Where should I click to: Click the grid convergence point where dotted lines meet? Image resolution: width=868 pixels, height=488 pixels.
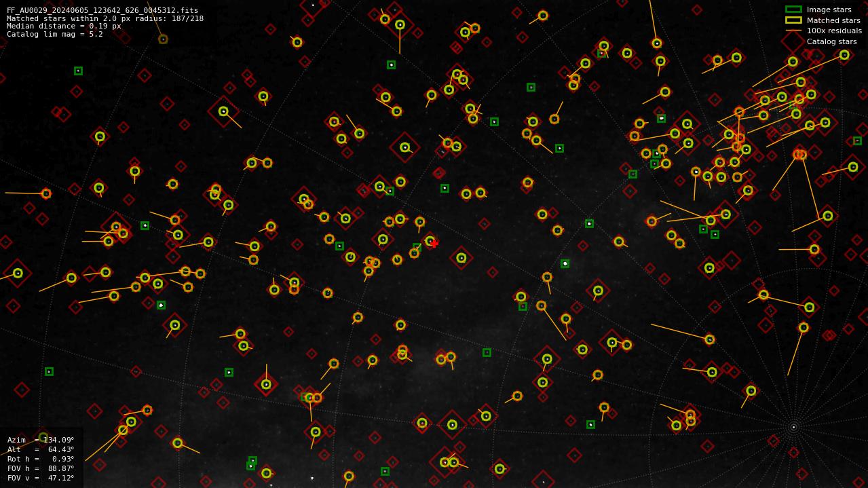tap(793, 427)
